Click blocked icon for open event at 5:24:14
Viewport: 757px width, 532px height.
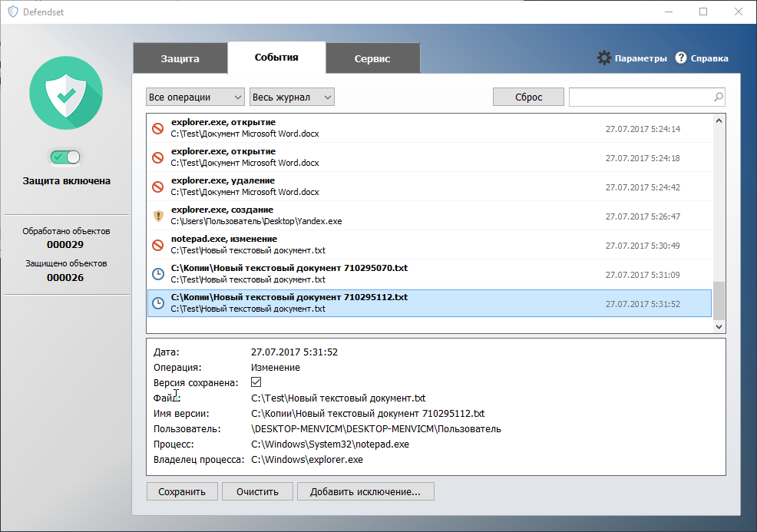pyautogui.click(x=158, y=128)
